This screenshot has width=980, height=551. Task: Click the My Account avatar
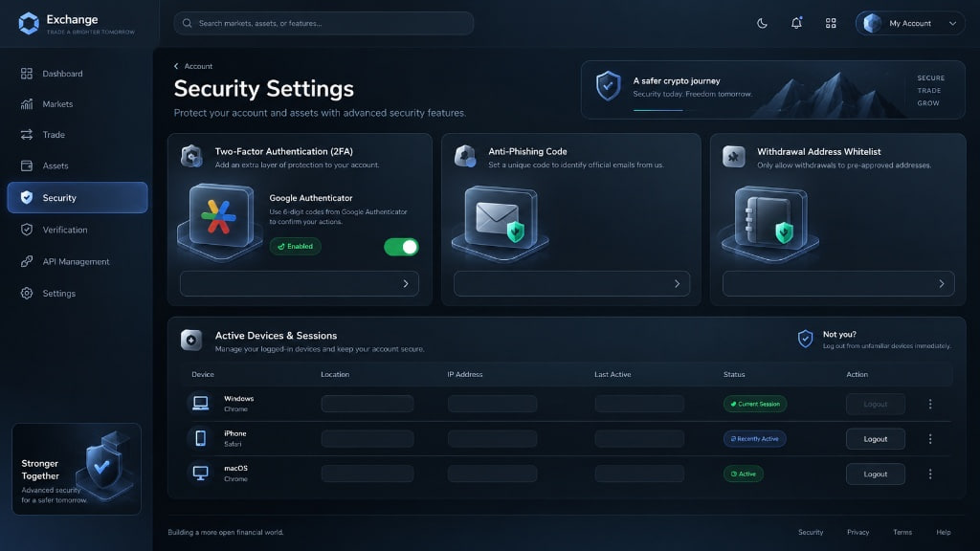[872, 23]
